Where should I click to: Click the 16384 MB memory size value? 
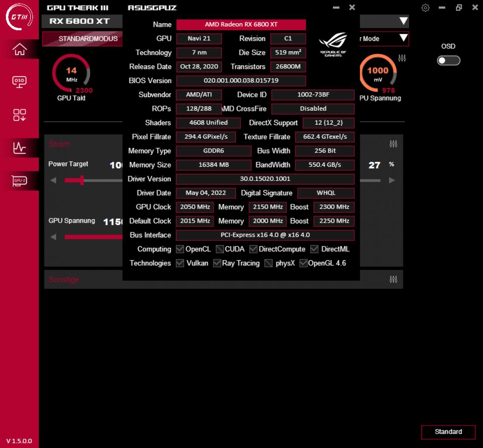(214, 165)
